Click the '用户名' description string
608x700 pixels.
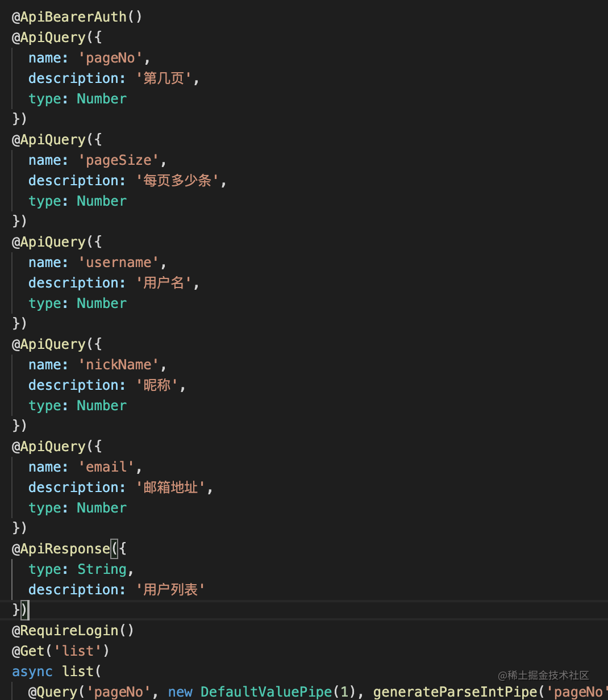[164, 283]
